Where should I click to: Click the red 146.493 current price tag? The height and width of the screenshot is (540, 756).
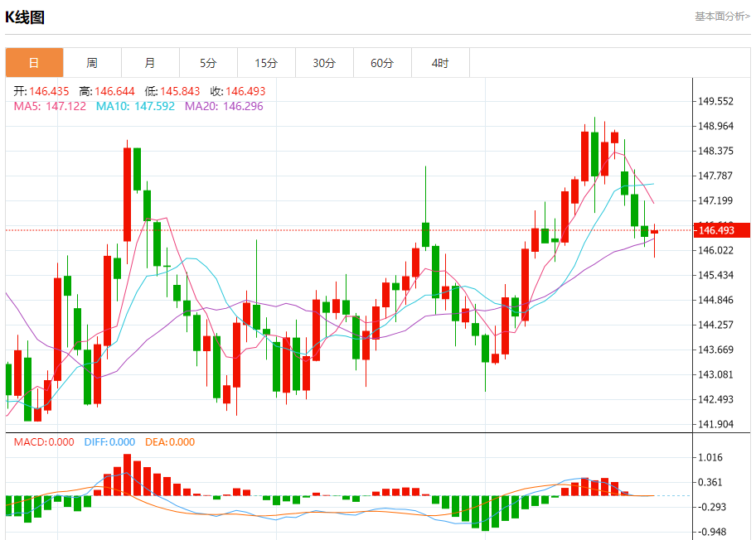click(722, 230)
